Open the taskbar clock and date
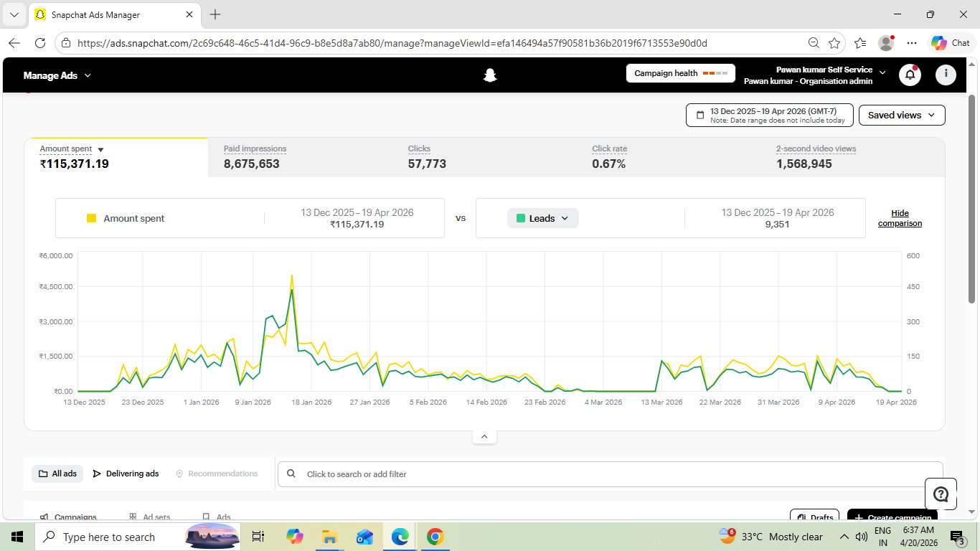Screen dimensions: 980x551 tap(919, 537)
